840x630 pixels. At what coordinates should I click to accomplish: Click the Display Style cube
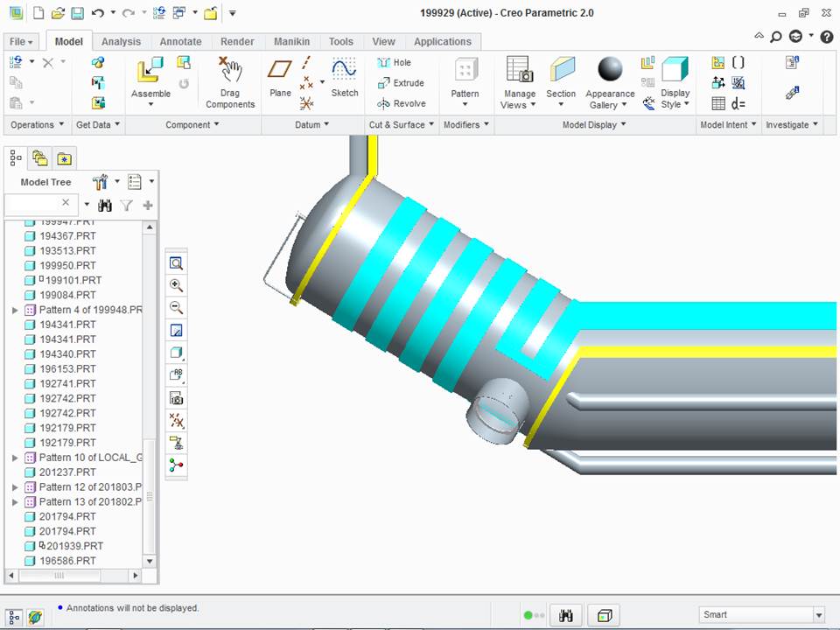click(675, 69)
